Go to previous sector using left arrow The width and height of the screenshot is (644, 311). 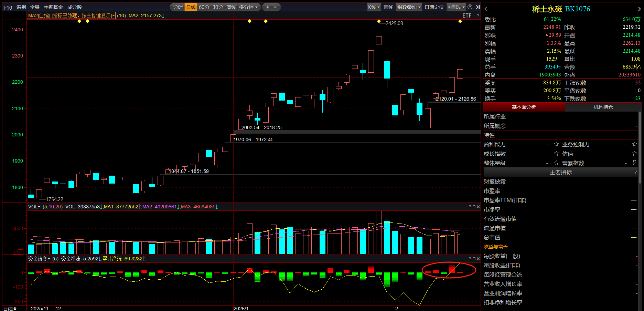[x=486, y=9]
